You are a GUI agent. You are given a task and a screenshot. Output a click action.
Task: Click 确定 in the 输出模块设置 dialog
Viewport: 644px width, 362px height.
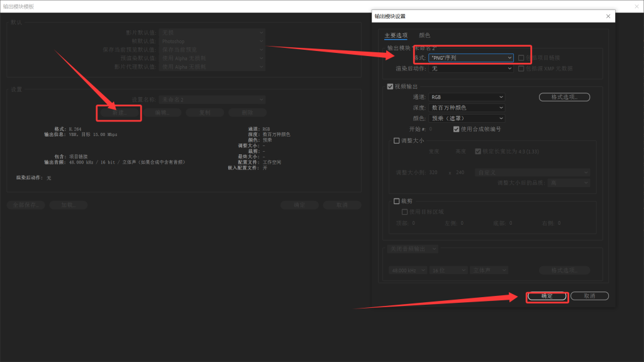(x=547, y=296)
